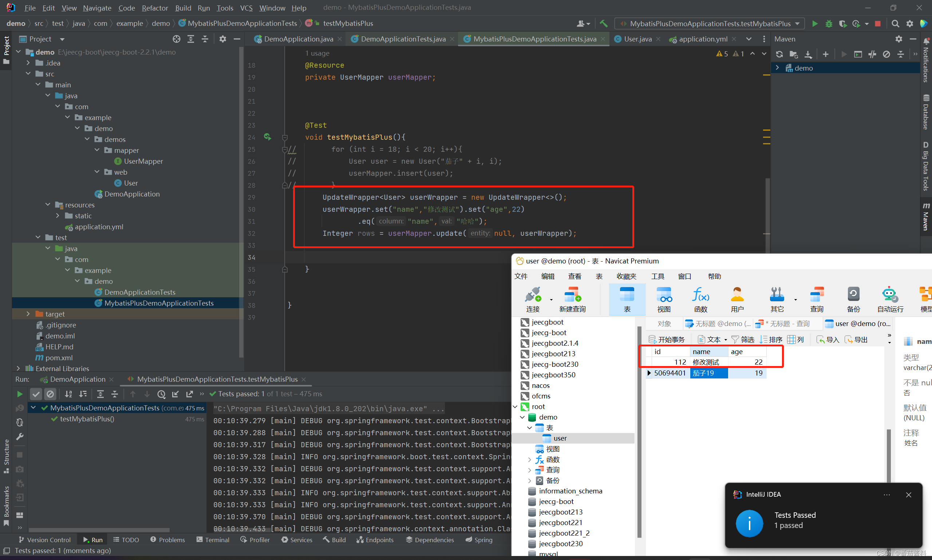Collapse the resources folder
This screenshot has height=560, width=932.
click(x=48, y=205)
